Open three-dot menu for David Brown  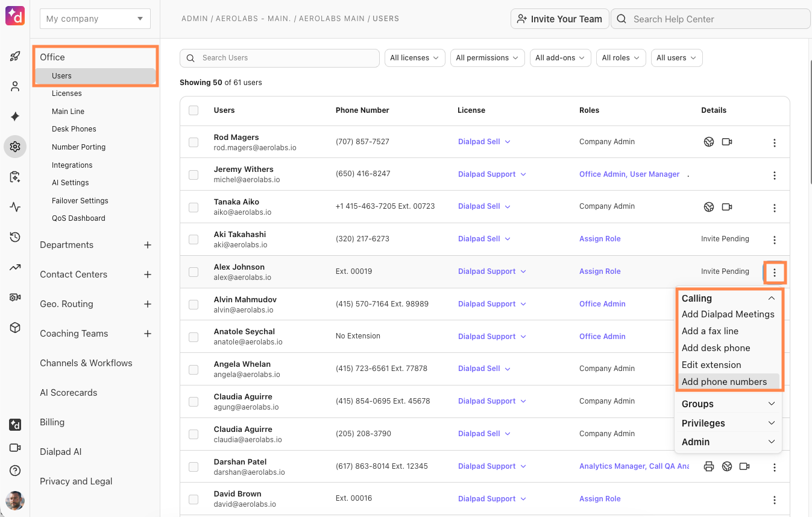coord(775,500)
